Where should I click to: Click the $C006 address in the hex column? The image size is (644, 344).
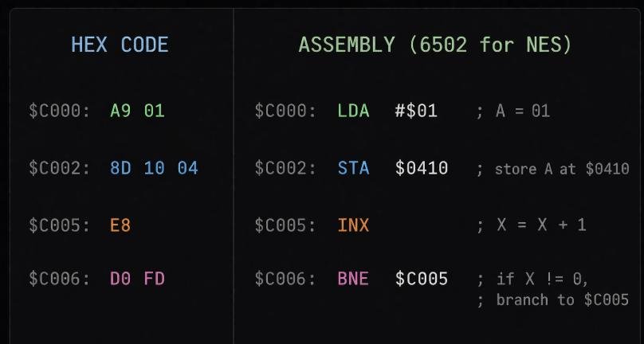60,279
